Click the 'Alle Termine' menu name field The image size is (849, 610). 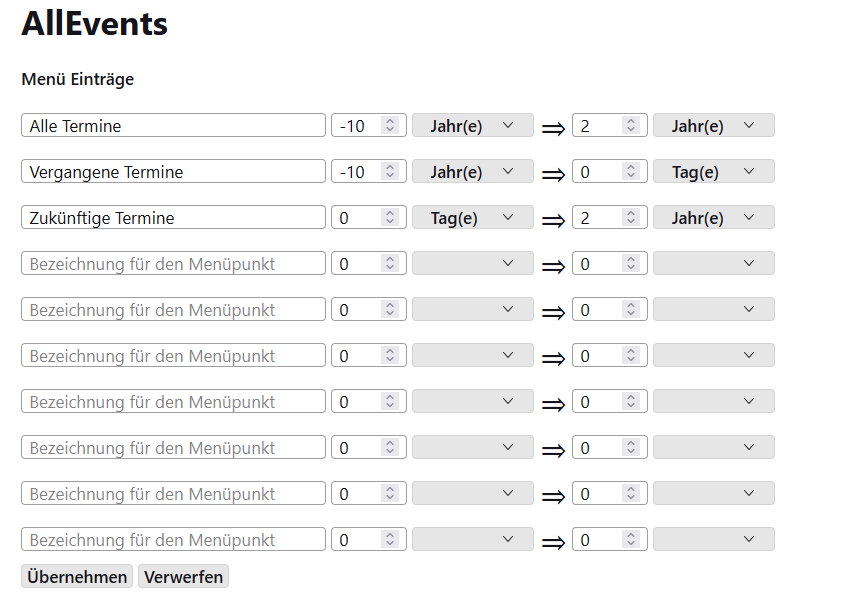[x=173, y=126]
